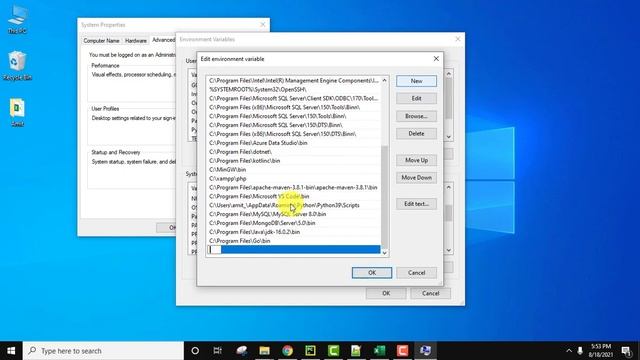Viewport: 640px width, 360px height.
Task: Open the taskbar clock showing 5:53 PM
Action: pyautogui.click(x=600, y=351)
